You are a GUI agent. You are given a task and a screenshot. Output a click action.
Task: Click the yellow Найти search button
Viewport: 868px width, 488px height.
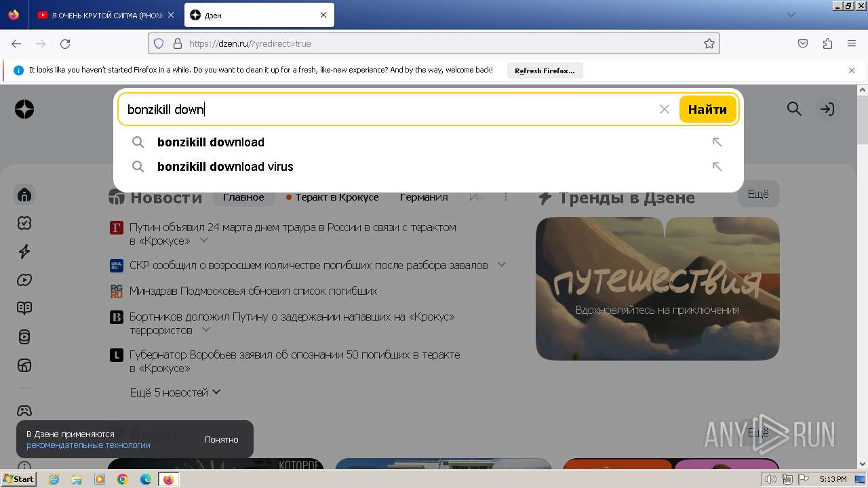click(x=707, y=109)
